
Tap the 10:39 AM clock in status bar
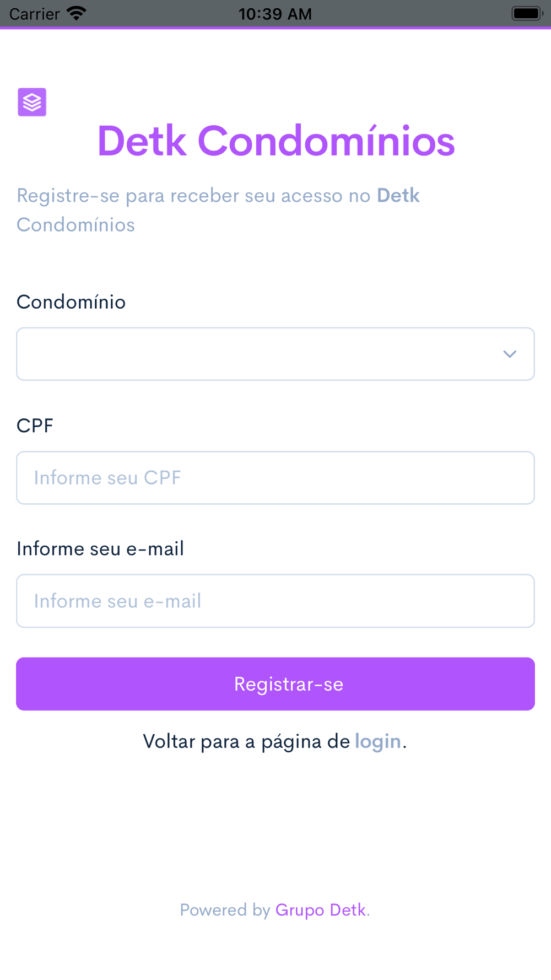[275, 14]
